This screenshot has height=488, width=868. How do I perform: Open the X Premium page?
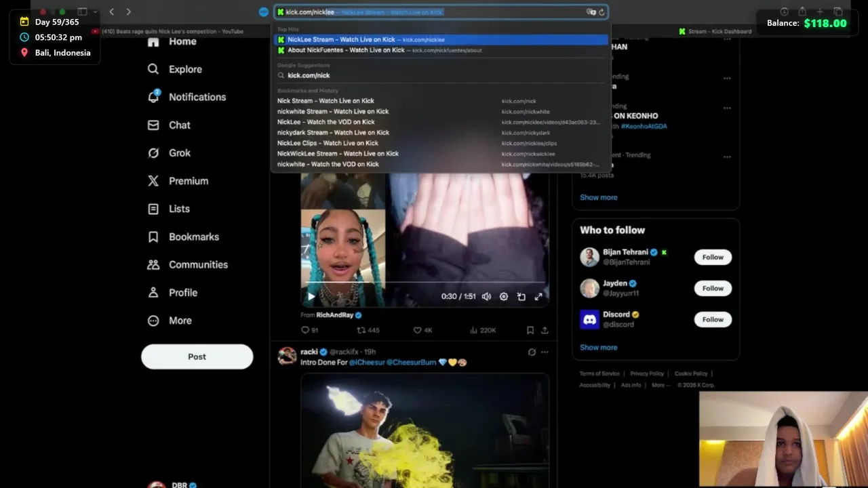click(178, 181)
